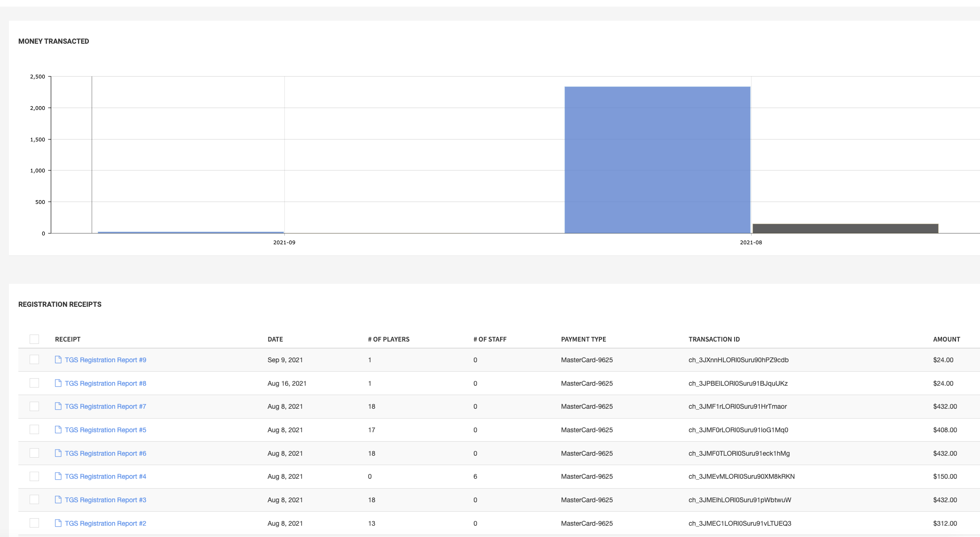
Task: Tick the checkbox for Report #4 row
Action: (34, 476)
